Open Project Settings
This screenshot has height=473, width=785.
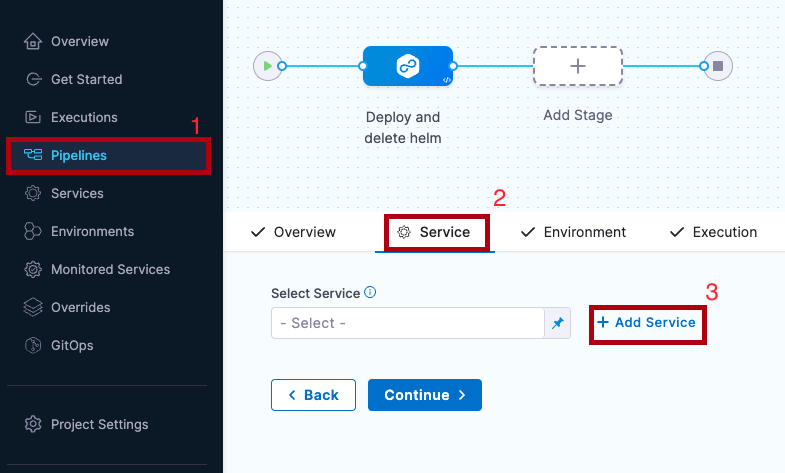(99, 424)
